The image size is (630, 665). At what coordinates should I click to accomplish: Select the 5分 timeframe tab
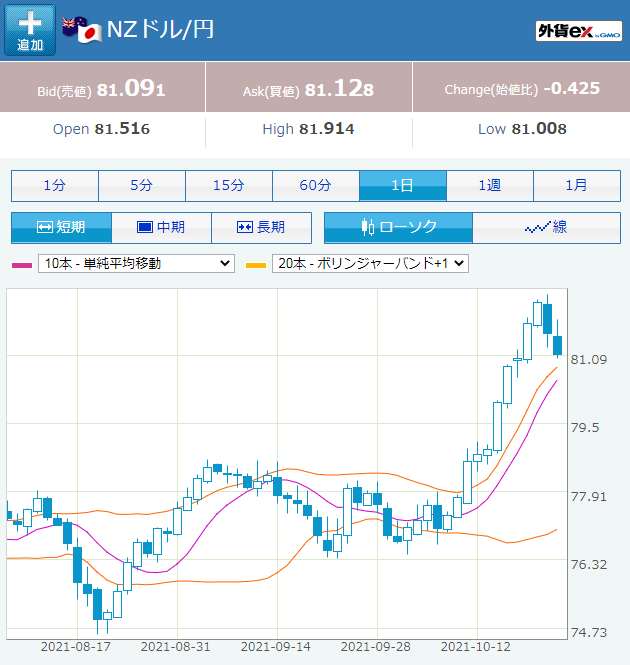pos(142,186)
